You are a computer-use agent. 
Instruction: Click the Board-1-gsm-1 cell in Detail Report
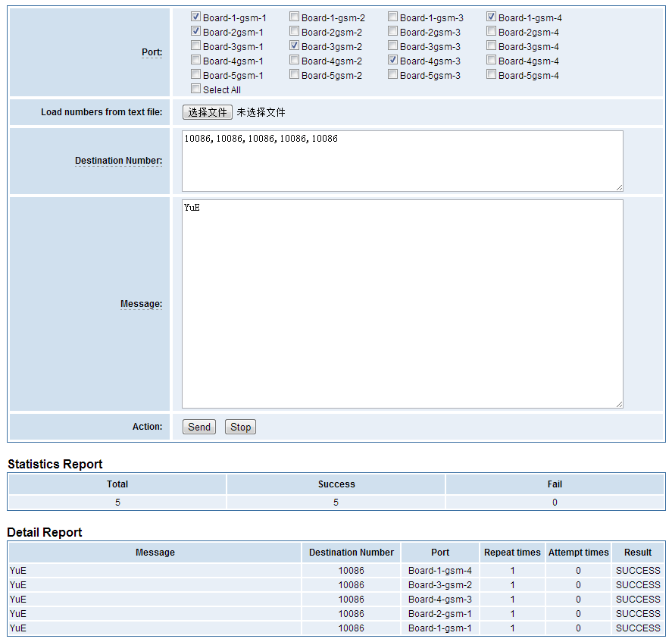pyautogui.click(x=440, y=628)
